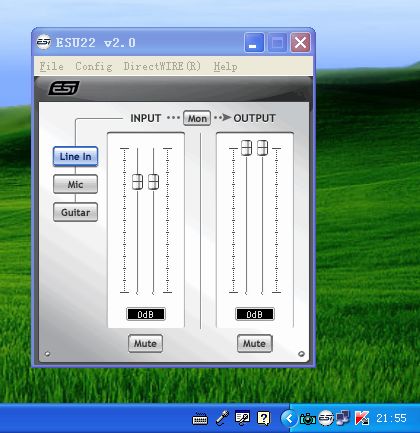This screenshot has height=433, width=420.
Task: Select the Guitar input source
Action: 75,212
